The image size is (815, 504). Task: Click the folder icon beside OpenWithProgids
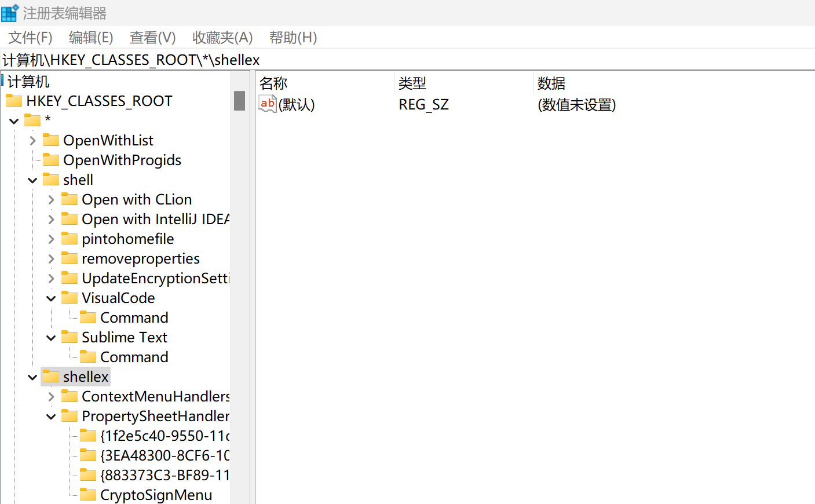click(x=51, y=160)
